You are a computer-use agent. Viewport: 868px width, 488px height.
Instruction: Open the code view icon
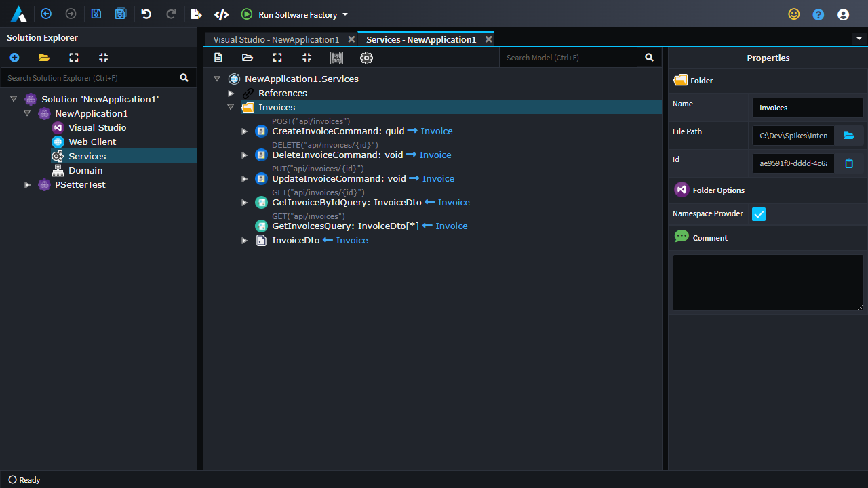[221, 14]
